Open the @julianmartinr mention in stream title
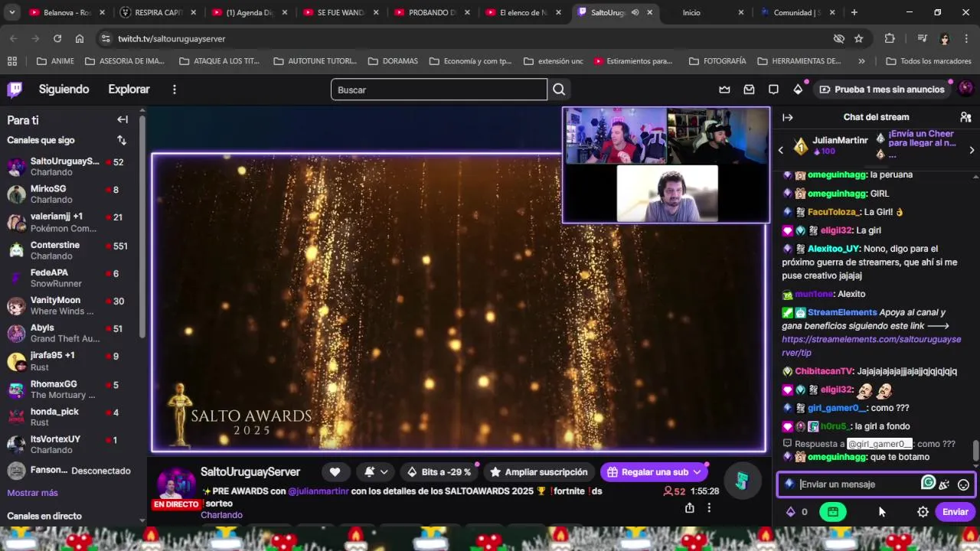The height and width of the screenshot is (551, 980). [x=318, y=491]
